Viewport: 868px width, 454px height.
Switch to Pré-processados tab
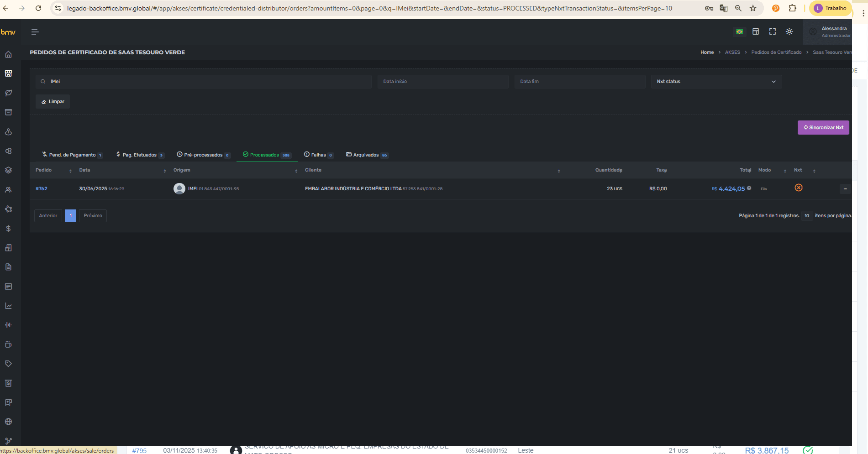[203, 155]
